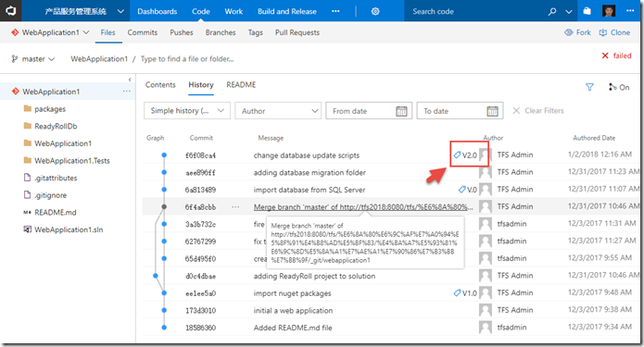Image resolution: width=644 pixels, height=347 pixels.
Task: Switch to the Commits tab
Action: [x=143, y=32]
